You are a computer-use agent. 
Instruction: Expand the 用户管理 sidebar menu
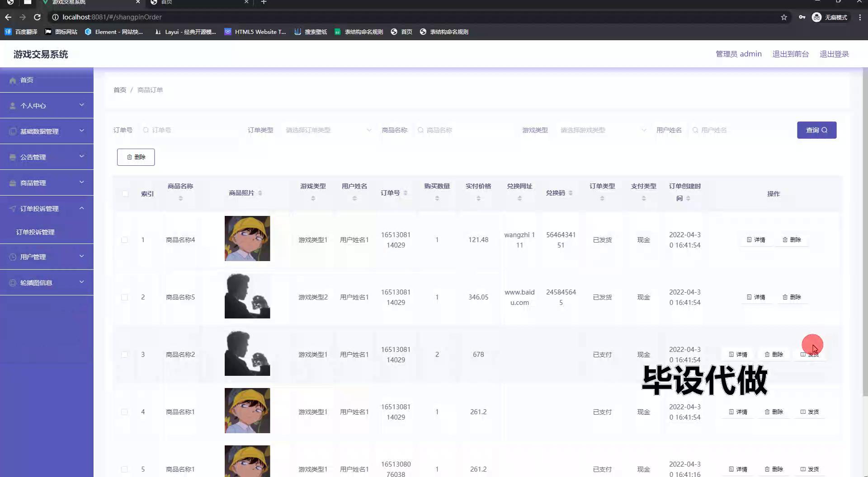(x=47, y=257)
